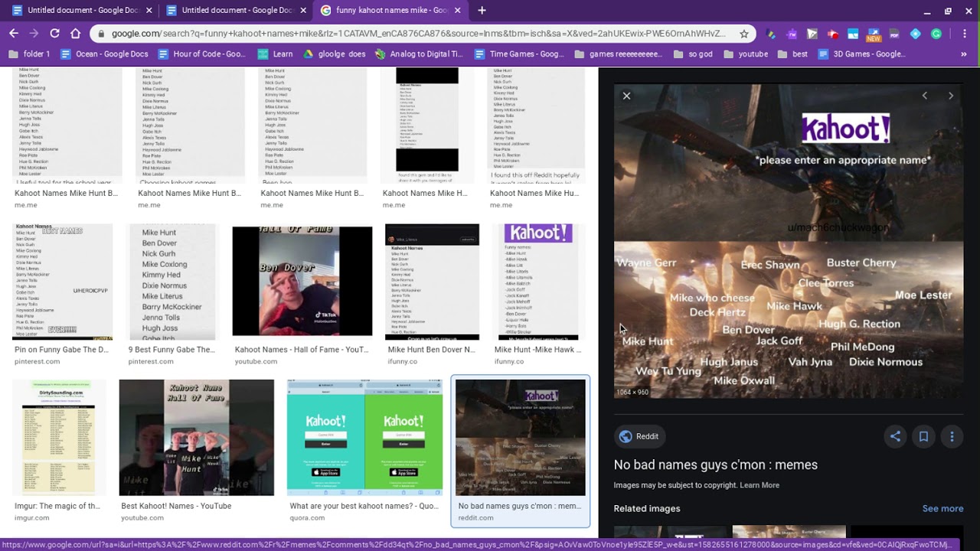
Task: Select Pin on Funny Gabe thumbnail
Action: tap(63, 282)
